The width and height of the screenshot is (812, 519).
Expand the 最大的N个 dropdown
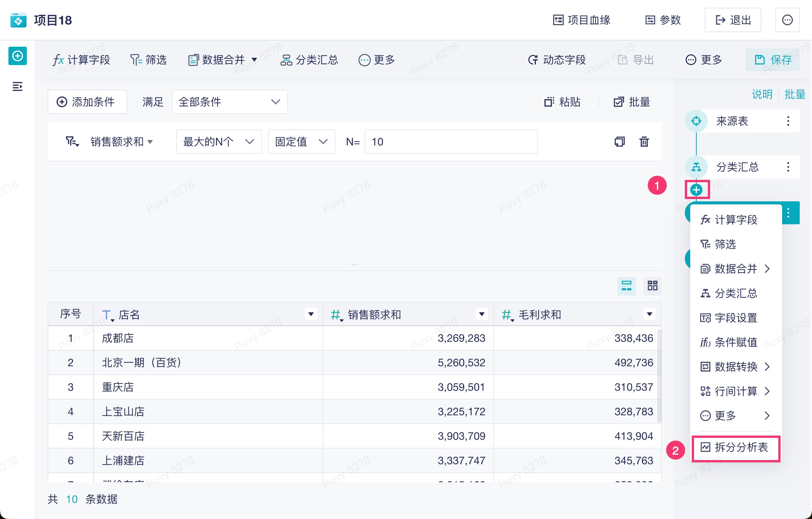tap(219, 142)
